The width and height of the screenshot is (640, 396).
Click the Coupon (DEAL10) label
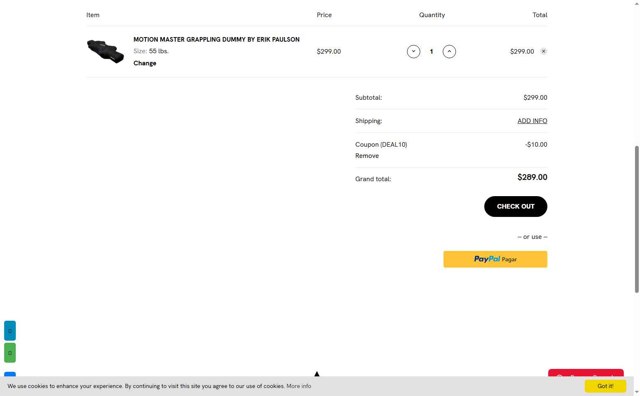tap(381, 145)
